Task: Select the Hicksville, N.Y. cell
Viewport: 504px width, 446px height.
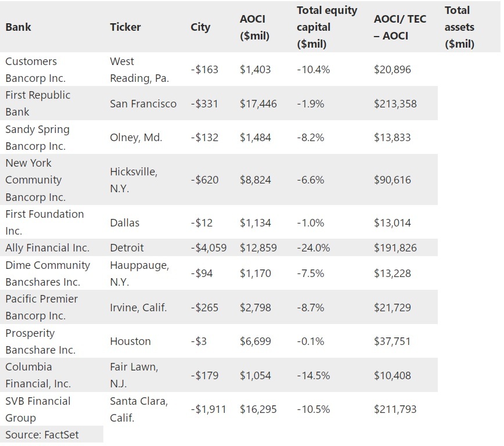Action: (x=134, y=180)
